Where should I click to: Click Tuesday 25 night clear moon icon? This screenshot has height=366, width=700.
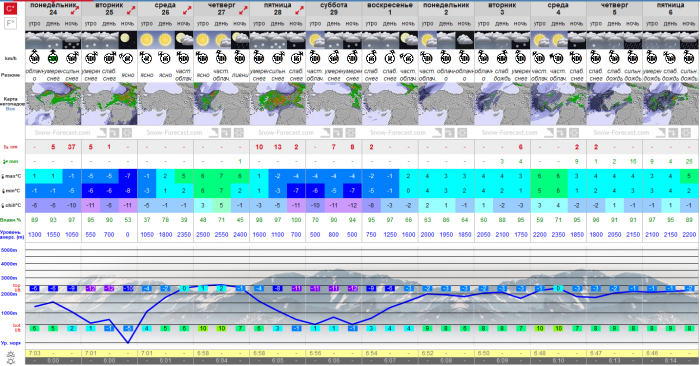[128, 40]
